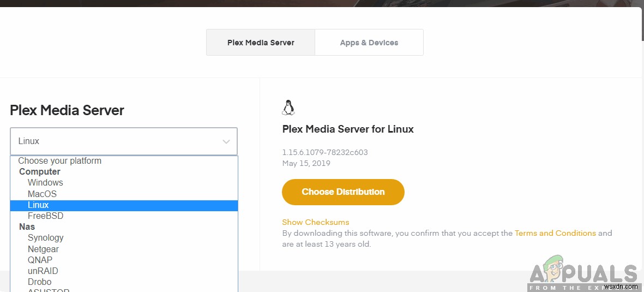Open the Apps & Devices tab
The height and width of the screenshot is (292, 644).
pyautogui.click(x=369, y=43)
